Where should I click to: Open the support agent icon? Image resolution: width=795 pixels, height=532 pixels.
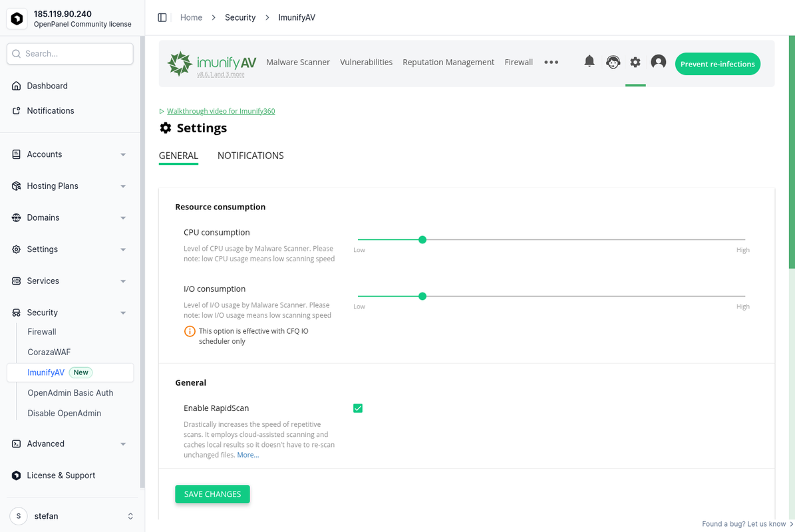coord(613,63)
